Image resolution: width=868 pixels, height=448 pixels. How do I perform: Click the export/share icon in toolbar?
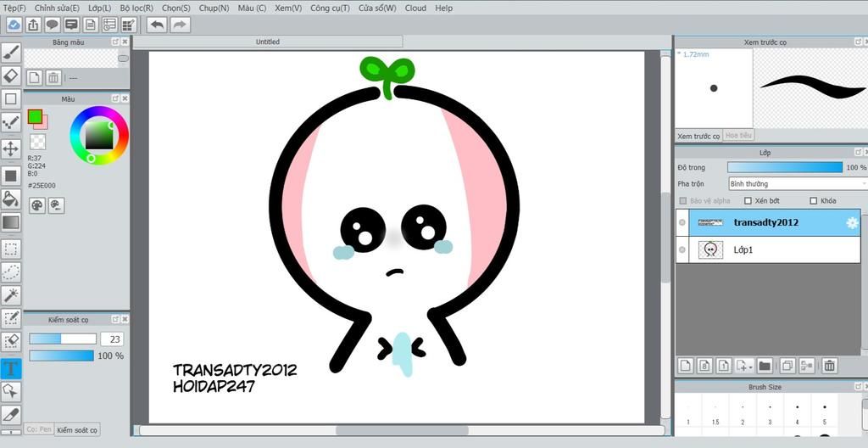coord(33,25)
